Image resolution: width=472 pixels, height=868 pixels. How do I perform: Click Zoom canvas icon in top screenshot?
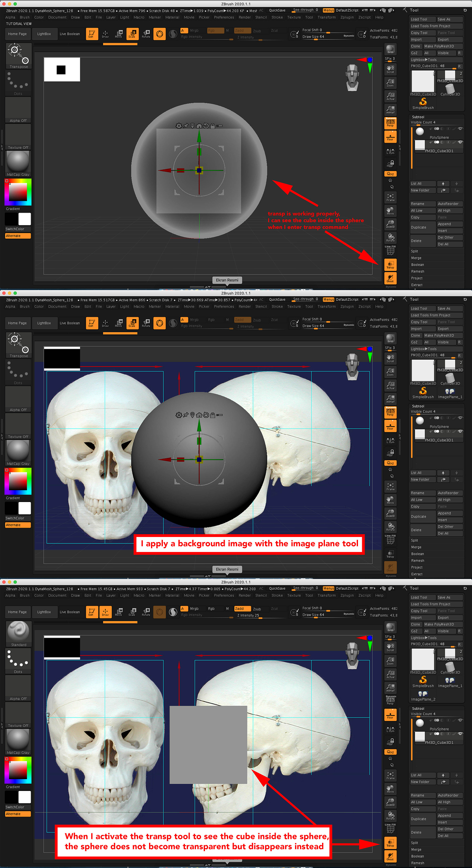[390, 83]
